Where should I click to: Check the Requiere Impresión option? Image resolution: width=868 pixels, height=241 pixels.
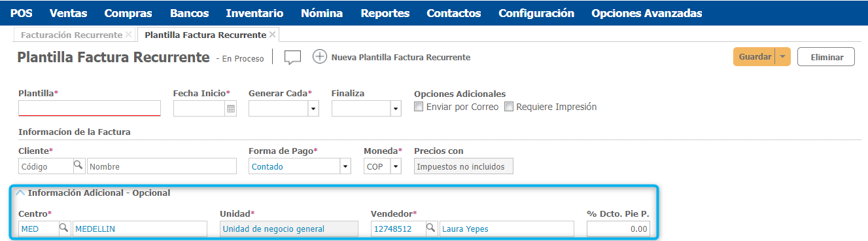(509, 107)
